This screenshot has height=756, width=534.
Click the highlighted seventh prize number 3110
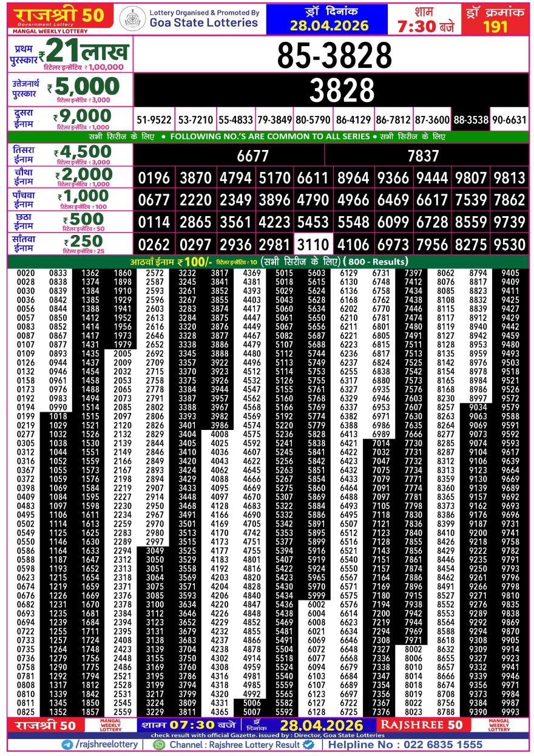313,245
